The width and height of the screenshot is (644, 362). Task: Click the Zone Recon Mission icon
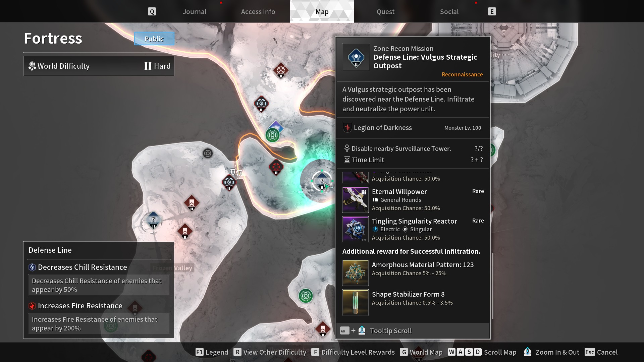coord(356,57)
